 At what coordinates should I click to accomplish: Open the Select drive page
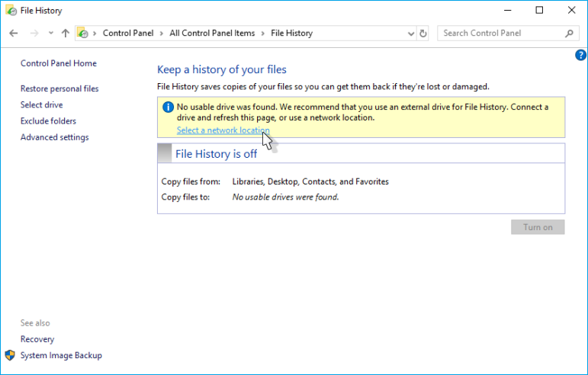pyautogui.click(x=42, y=105)
